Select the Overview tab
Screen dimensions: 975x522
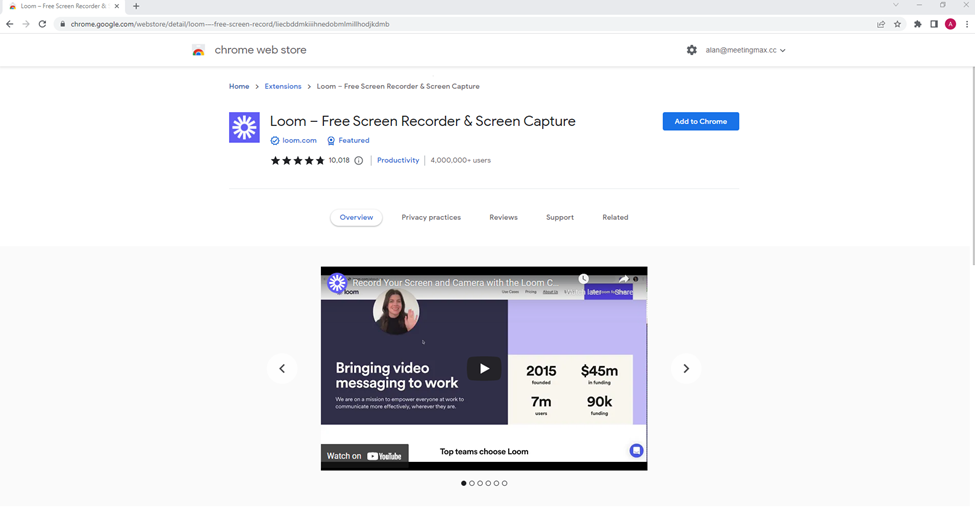356,218
